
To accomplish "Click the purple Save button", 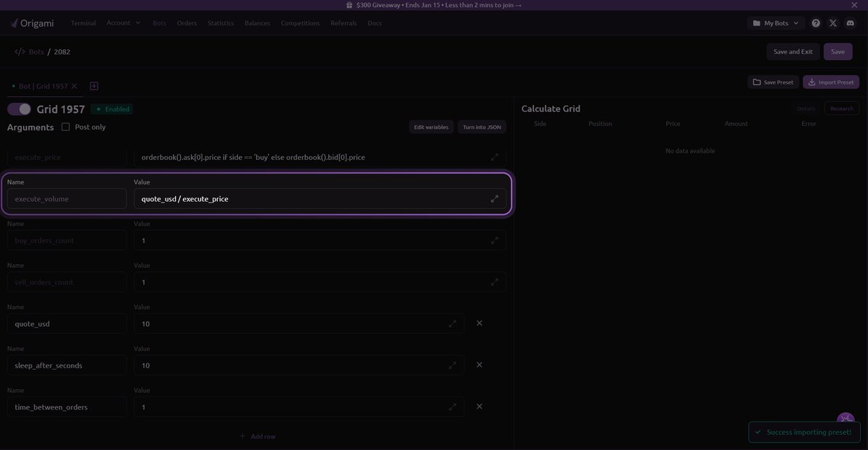I will pos(838,51).
